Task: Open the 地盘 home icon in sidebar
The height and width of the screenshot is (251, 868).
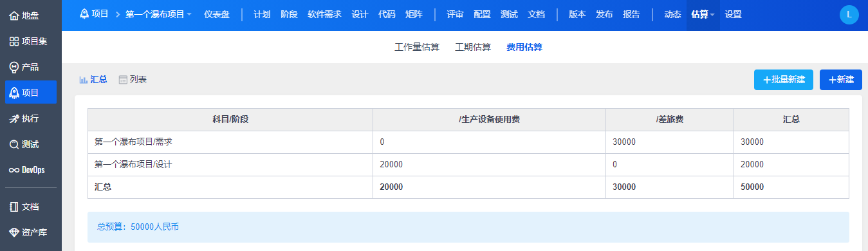Action: [14, 15]
